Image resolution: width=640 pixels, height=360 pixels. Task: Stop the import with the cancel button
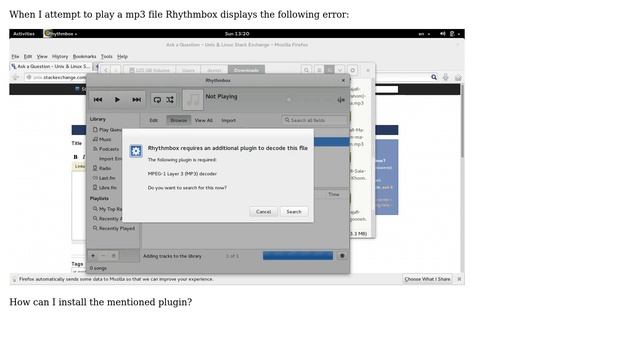click(342, 256)
